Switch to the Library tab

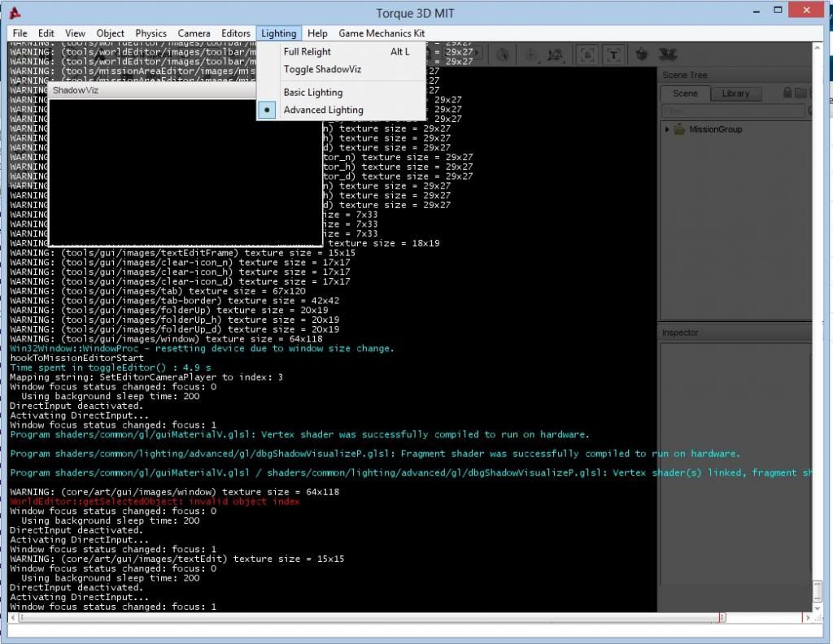(735, 94)
